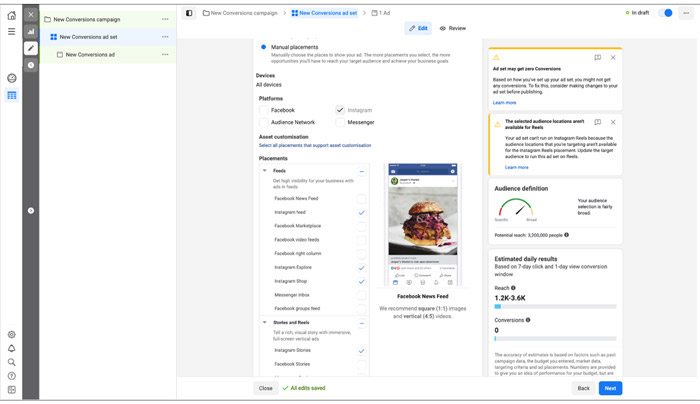This screenshot has width=700, height=404.
Task: Open the account overview gauge icon
Action: tap(12, 78)
